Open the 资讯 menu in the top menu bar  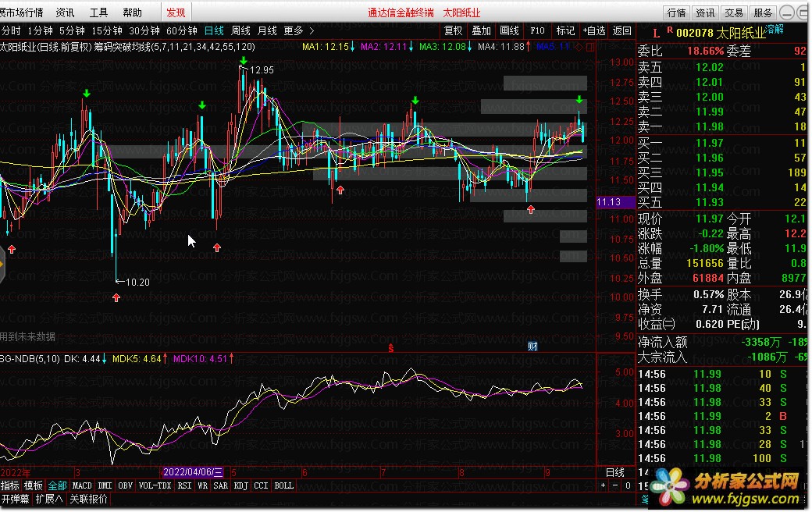[x=65, y=12]
